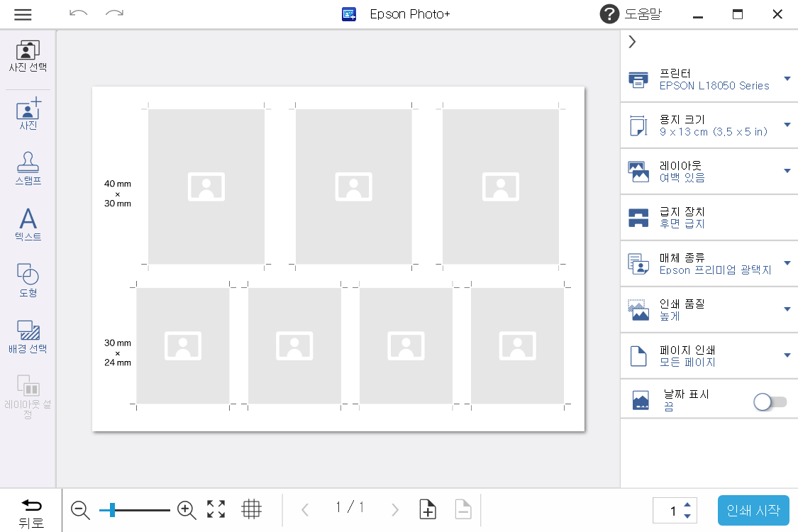Select the 스탬프 stamp tool
Viewport: 798px width, 532px height.
coord(28,169)
